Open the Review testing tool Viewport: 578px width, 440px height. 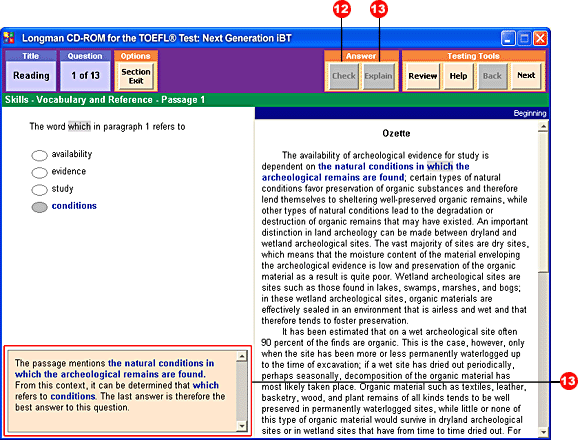[422, 76]
